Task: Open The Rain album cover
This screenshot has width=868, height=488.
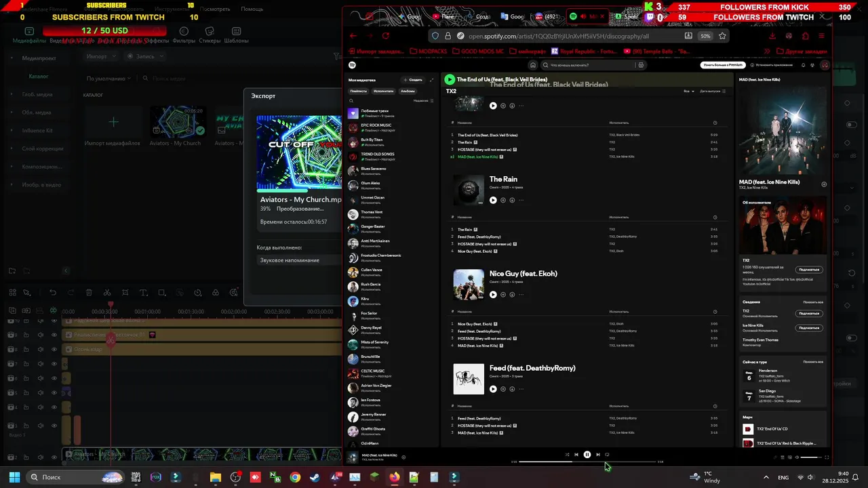Action: 469,190
